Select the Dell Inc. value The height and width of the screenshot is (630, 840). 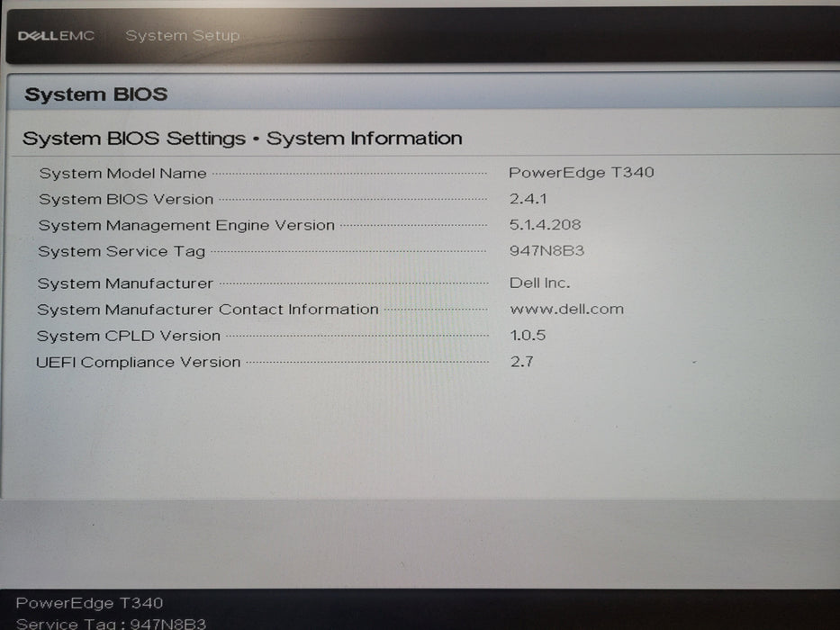click(x=539, y=283)
